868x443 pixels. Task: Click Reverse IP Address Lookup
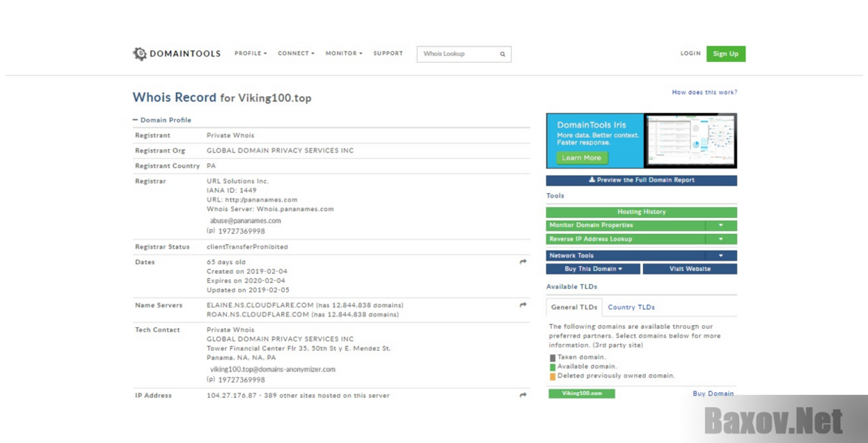pyautogui.click(x=626, y=239)
